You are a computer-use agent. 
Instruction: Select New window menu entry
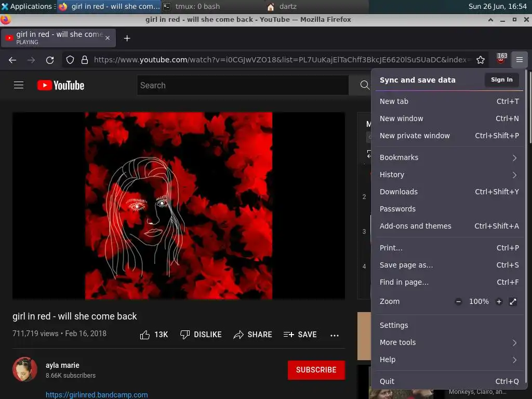449,118
